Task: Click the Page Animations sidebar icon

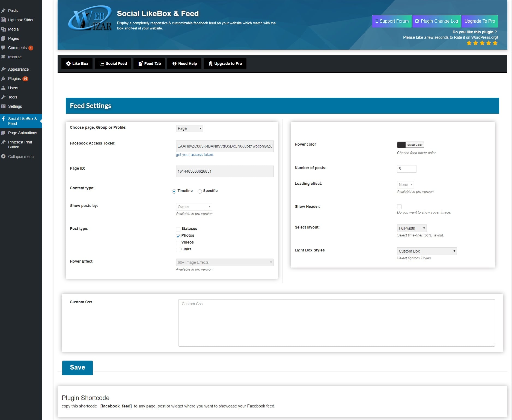Action: (x=3, y=133)
